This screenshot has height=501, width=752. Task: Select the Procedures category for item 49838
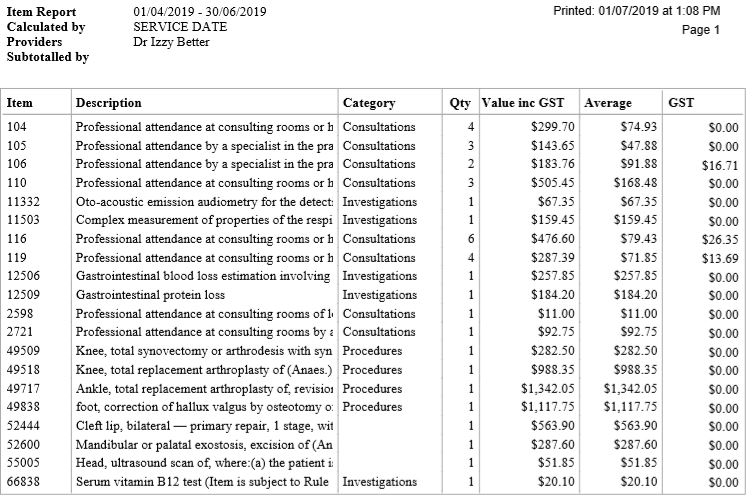tap(372, 407)
